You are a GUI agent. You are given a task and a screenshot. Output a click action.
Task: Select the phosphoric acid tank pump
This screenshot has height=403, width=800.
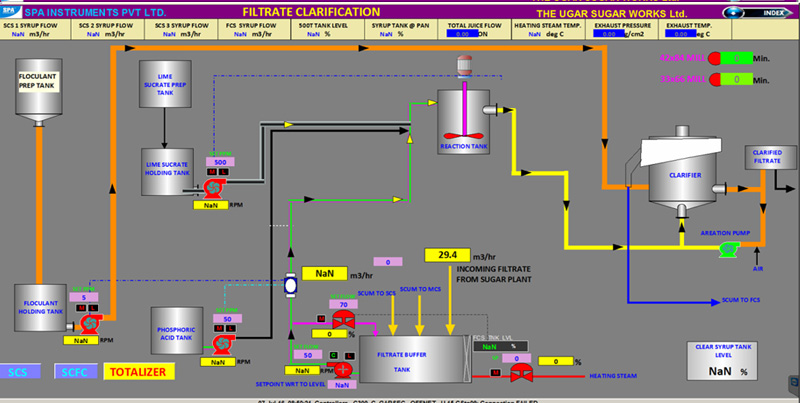point(222,344)
